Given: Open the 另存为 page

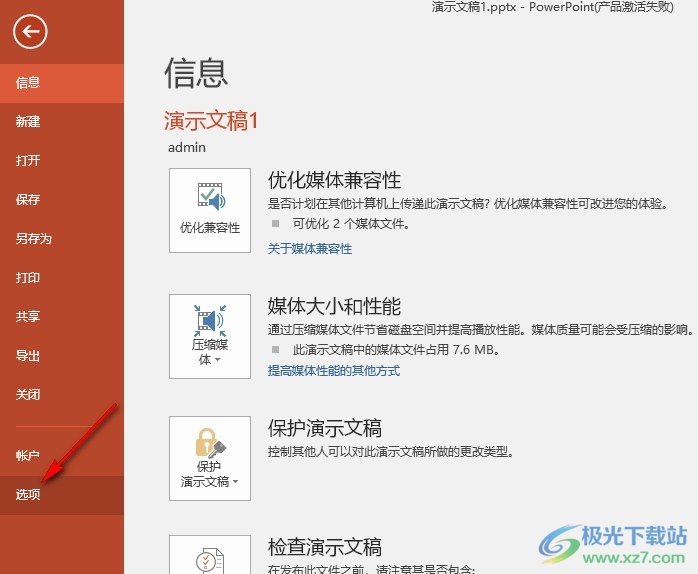Looking at the screenshot, I should pyautogui.click(x=62, y=239).
